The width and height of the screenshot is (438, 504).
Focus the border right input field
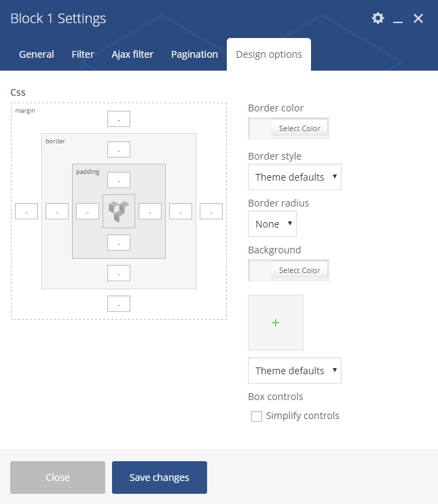coord(181,211)
